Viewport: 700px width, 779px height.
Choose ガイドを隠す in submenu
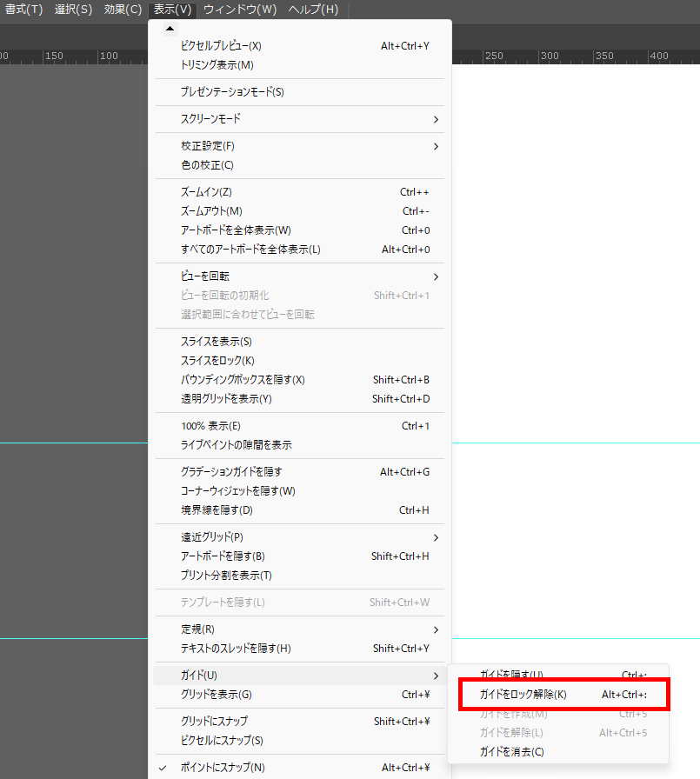[511, 675]
